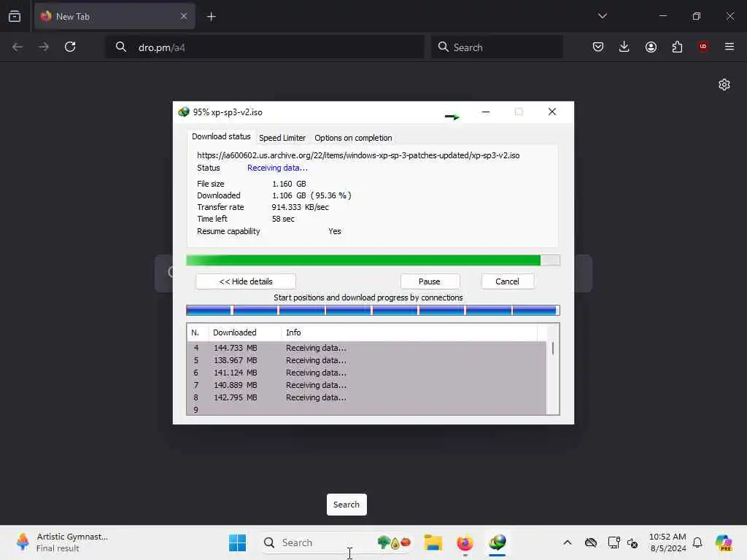747x560 pixels.
Task: Click the Receiving data... status text
Action: 277,168
